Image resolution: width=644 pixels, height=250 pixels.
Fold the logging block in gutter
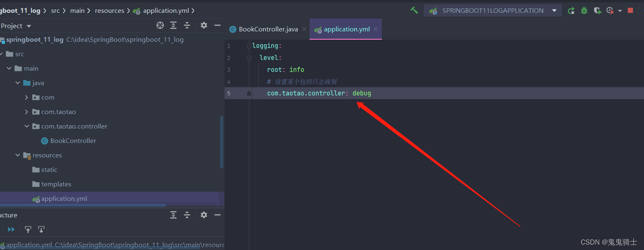(249, 46)
